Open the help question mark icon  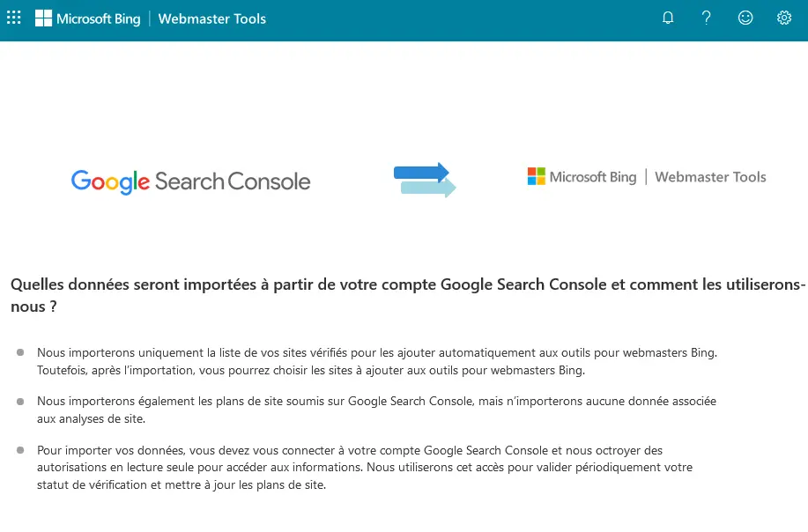coord(706,18)
